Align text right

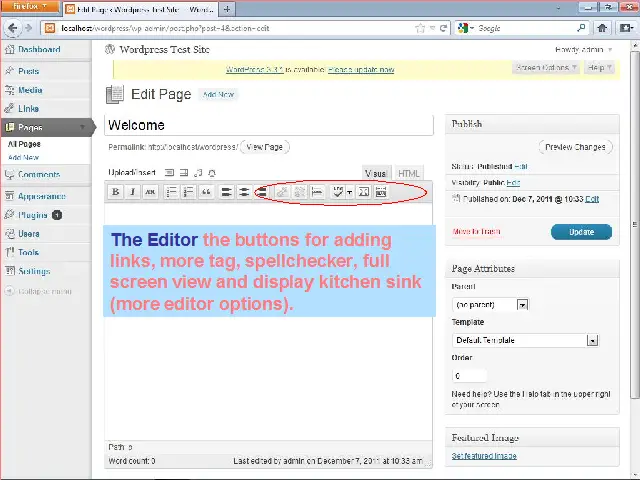(x=262, y=192)
